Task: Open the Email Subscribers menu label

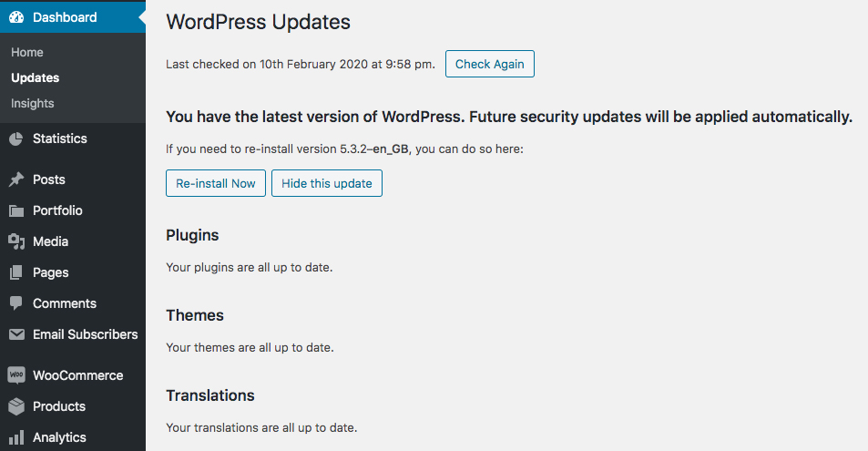Action: (x=86, y=334)
